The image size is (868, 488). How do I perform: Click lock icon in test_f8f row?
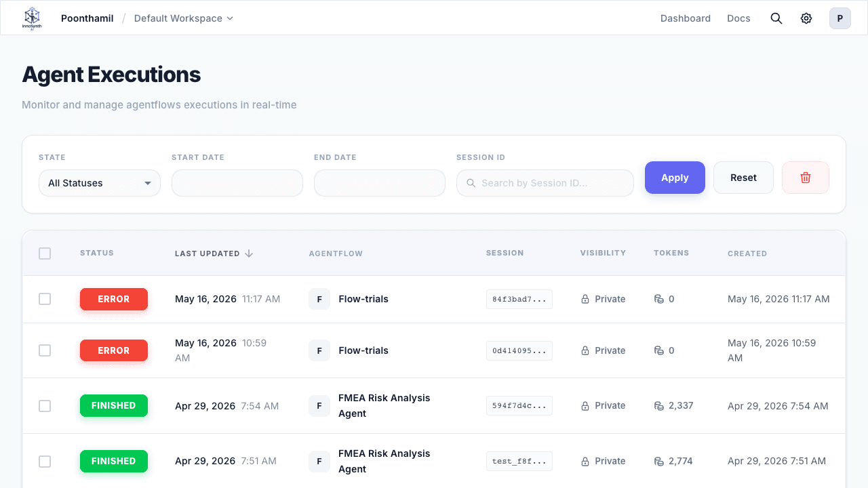(x=585, y=461)
